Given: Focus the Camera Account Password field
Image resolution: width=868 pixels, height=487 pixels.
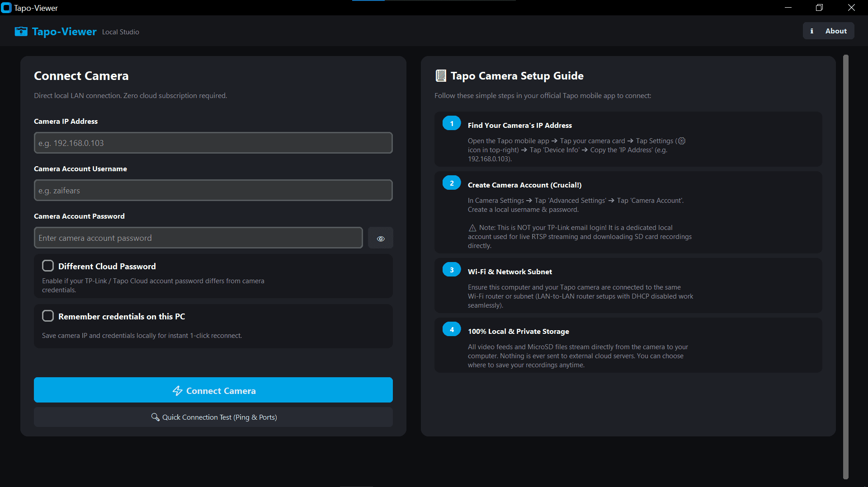Looking at the screenshot, I should [198, 238].
